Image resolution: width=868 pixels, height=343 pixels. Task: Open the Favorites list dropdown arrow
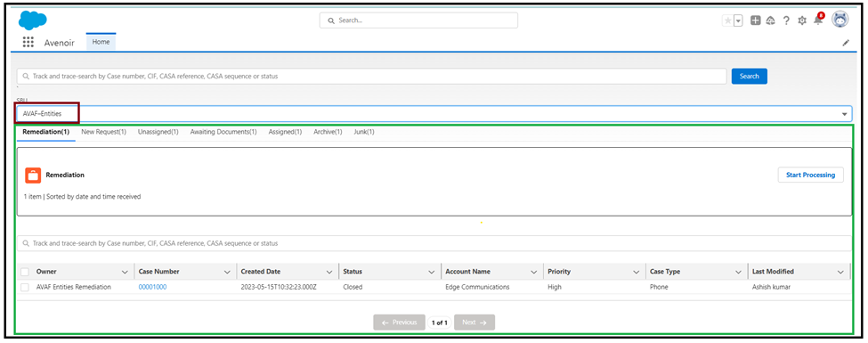[738, 20]
